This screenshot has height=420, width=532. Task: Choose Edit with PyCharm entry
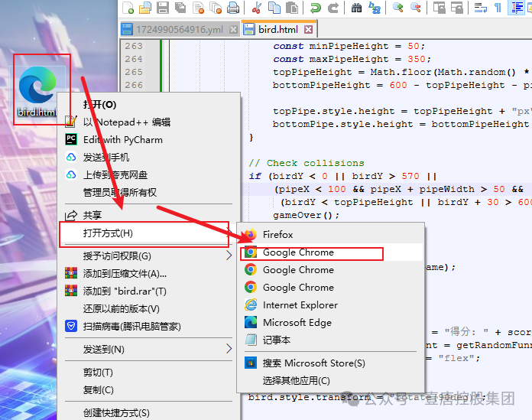coord(148,139)
